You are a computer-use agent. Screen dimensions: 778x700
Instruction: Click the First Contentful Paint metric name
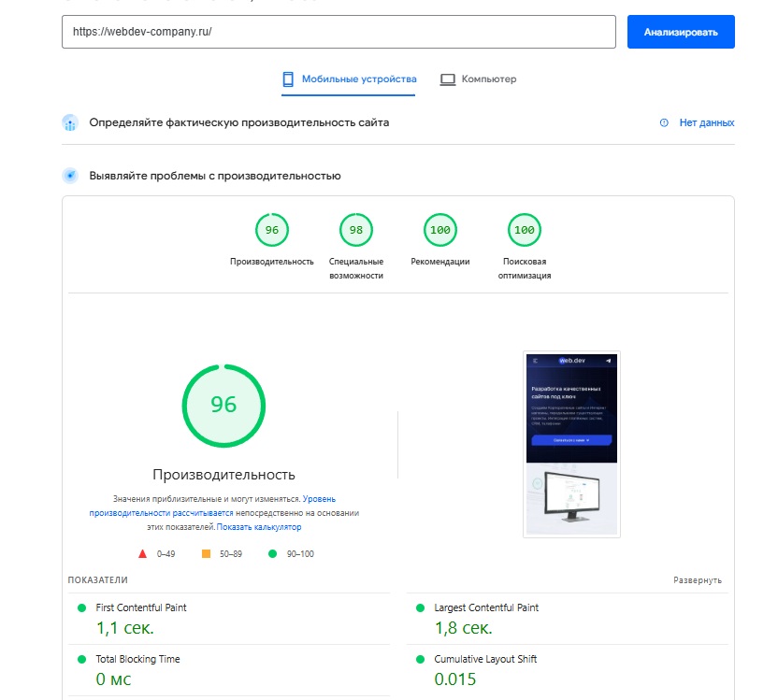[141, 607]
